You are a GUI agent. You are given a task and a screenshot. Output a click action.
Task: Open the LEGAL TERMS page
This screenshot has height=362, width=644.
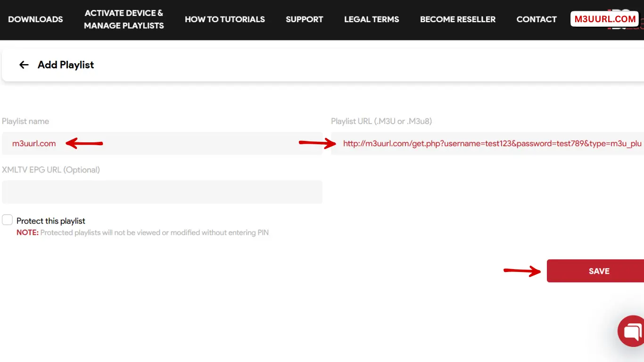pyautogui.click(x=372, y=19)
